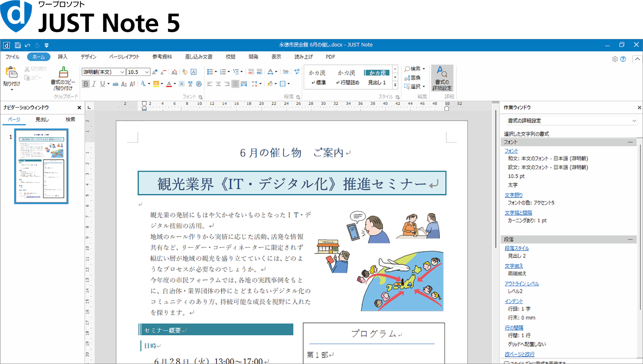Click the 段落スタイル link
This screenshot has height=364, width=643.
(517, 248)
